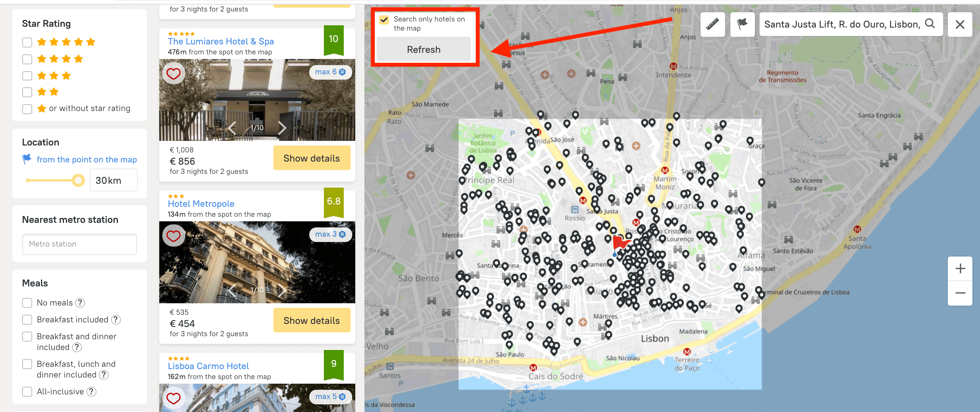Favorite The Lumiares Hotel with heart icon

(173, 74)
